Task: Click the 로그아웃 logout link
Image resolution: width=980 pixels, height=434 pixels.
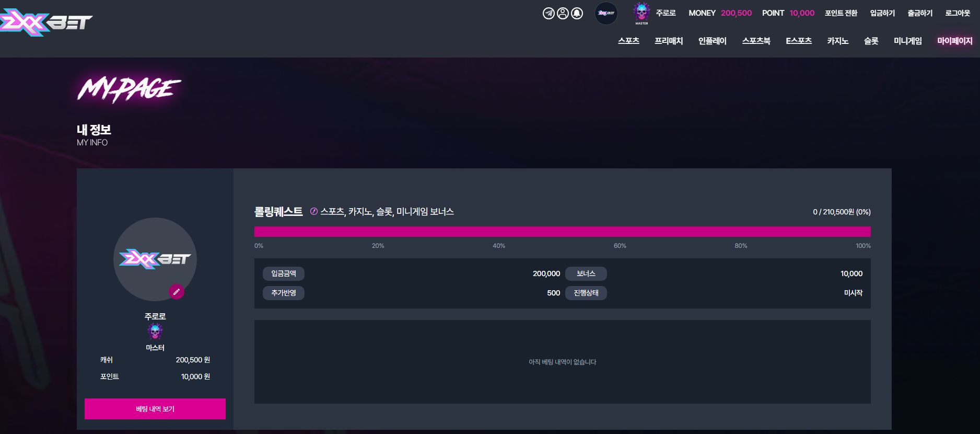Action: pos(958,13)
